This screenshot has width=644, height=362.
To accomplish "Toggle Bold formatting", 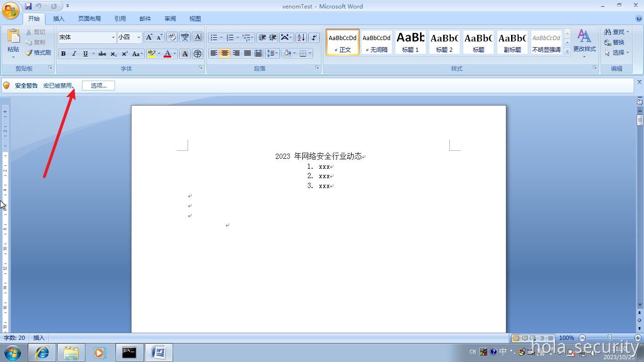I will [63, 54].
